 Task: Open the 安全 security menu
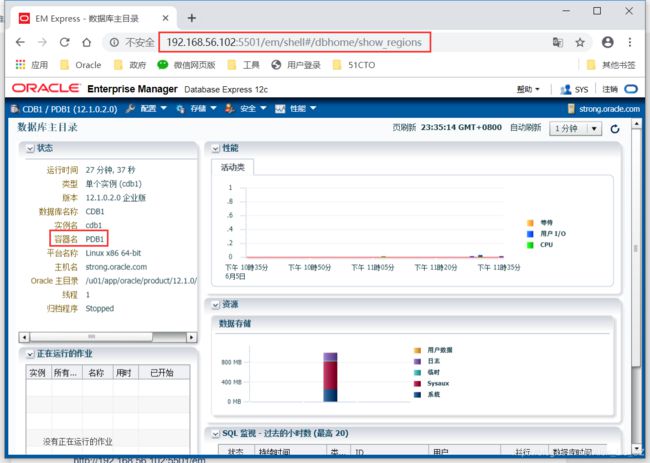[x=248, y=109]
